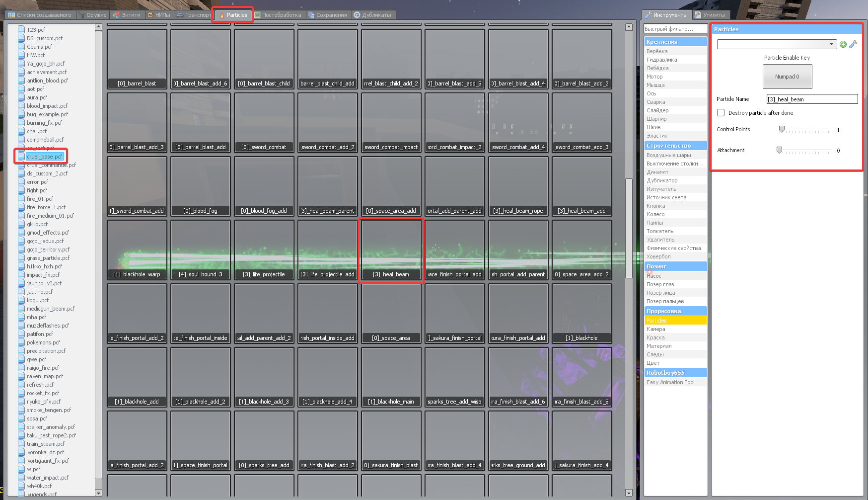Click the Control Points slider handle
868x500 pixels.
[x=782, y=130]
